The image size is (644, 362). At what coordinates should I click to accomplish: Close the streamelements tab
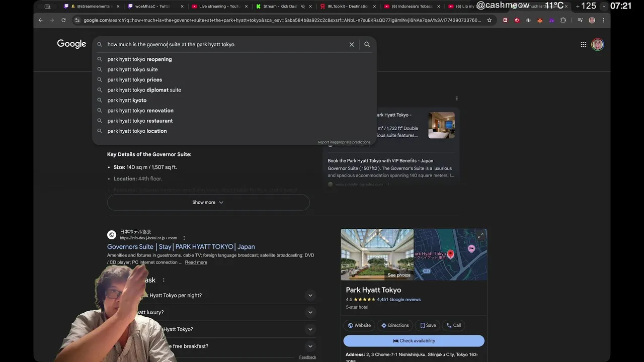118,7
